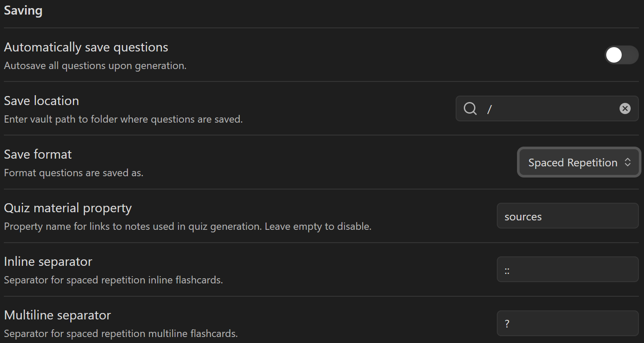Click the Save format setting label
The height and width of the screenshot is (343, 644).
pyautogui.click(x=38, y=154)
